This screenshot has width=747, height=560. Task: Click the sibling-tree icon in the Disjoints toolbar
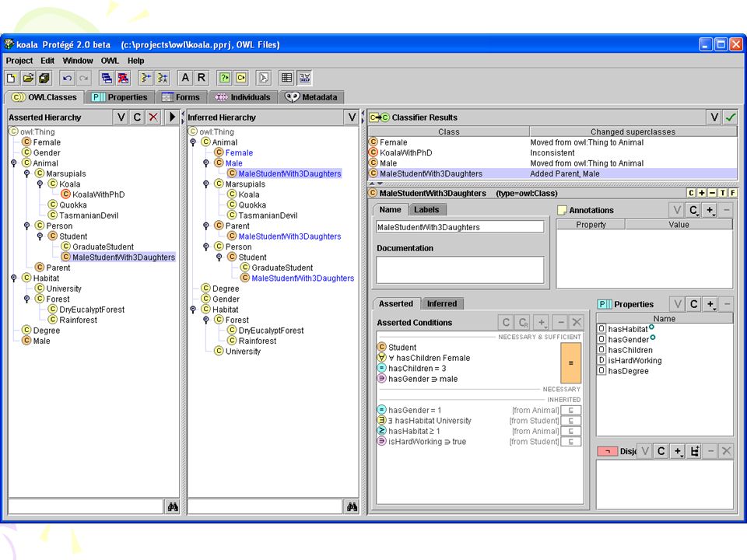click(x=695, y=451)
